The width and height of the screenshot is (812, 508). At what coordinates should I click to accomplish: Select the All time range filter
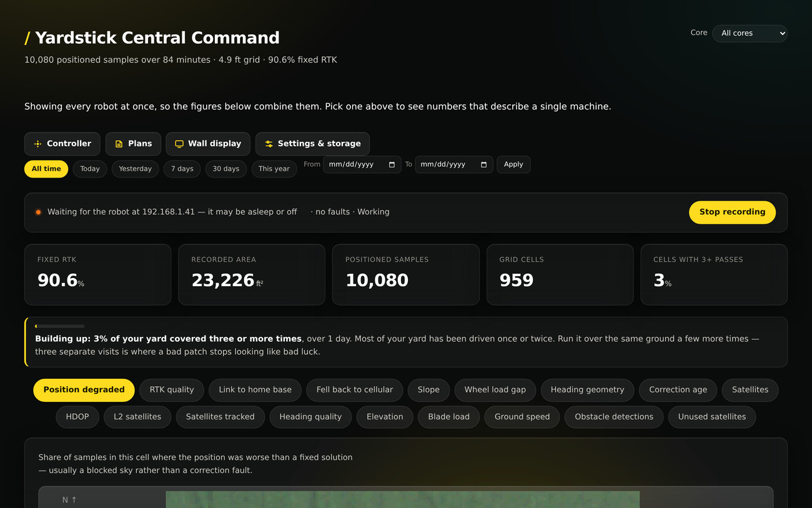(46, 169)
